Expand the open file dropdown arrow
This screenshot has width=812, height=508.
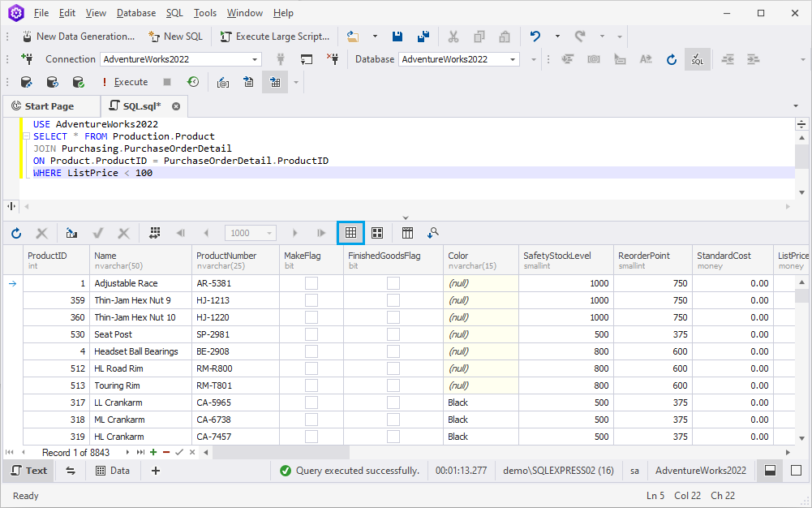[x=375, y=37]
